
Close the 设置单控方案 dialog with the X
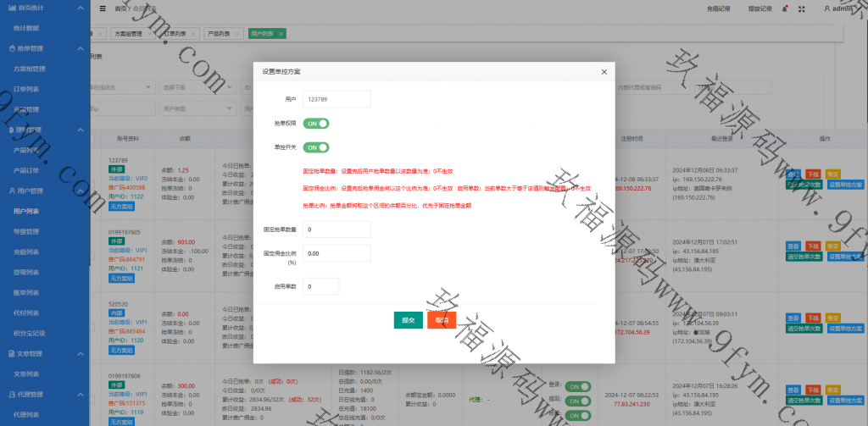tap(604, 72)
